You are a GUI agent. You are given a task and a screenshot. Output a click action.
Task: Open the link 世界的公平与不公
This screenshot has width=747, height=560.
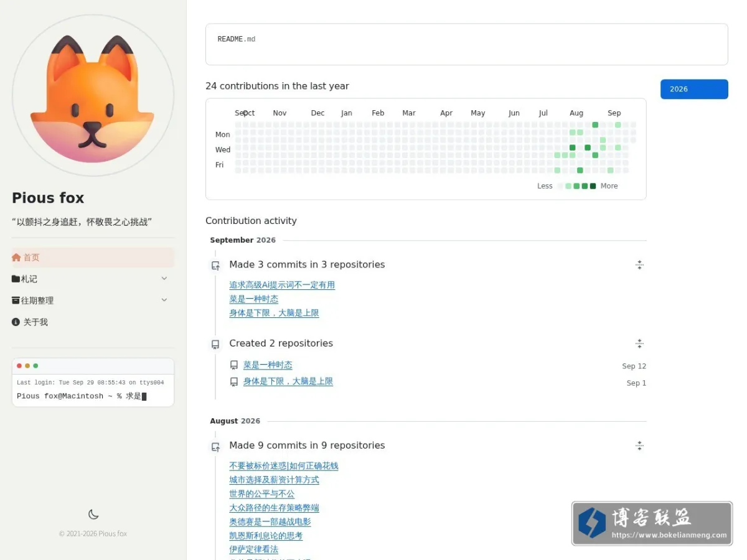point(262,494)
